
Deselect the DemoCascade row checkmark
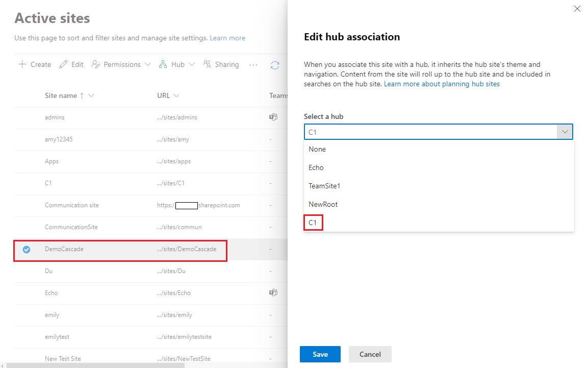tap(27, 249)
